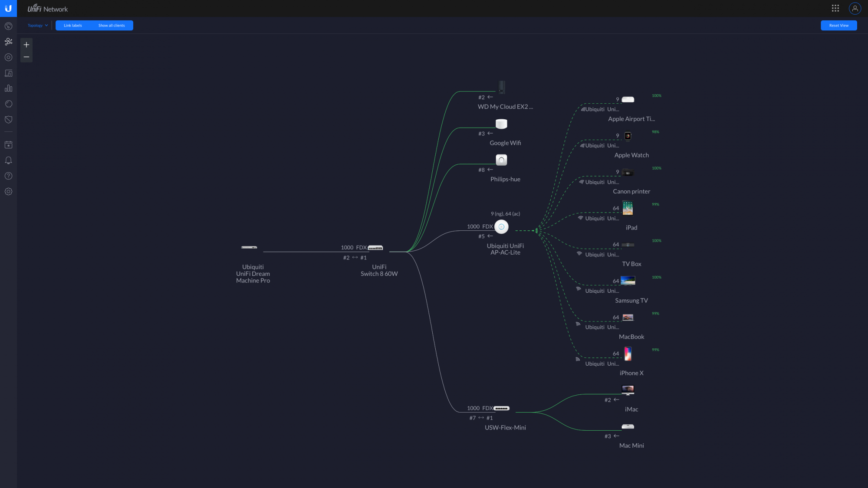Click the '9 (ng), 64 (ac)' channel label
The width and height of the screenshot is (868, 488).
pyautogui.click(x=505, y=214)
